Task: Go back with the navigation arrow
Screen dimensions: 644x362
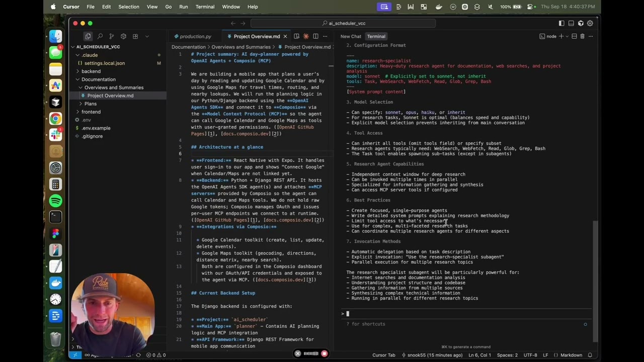Action: pyautogui.click(x=233, y=23)
